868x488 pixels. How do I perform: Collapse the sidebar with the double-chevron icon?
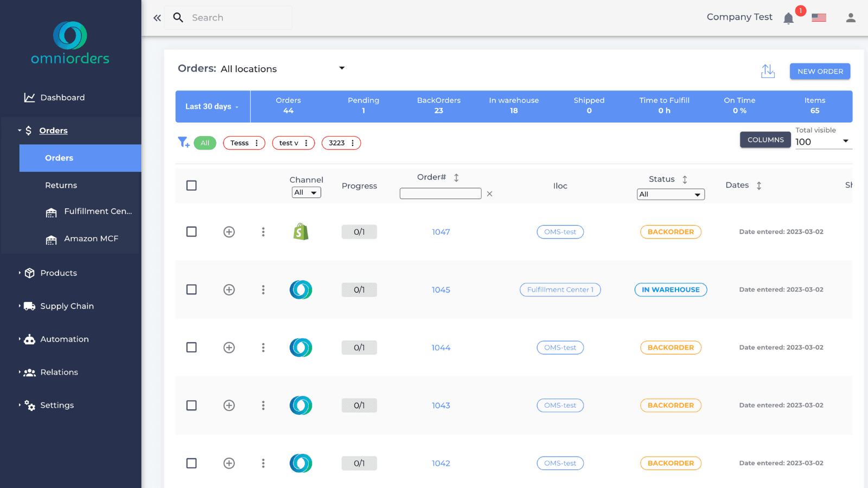[157, 17]
